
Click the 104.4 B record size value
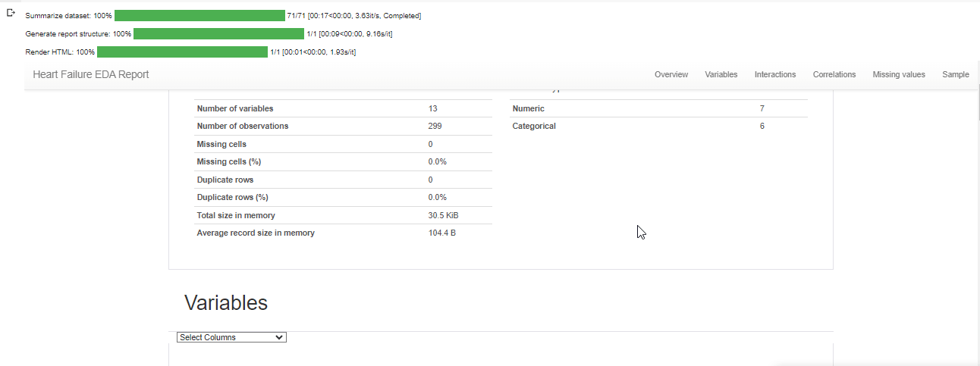(x=441, y=233)
